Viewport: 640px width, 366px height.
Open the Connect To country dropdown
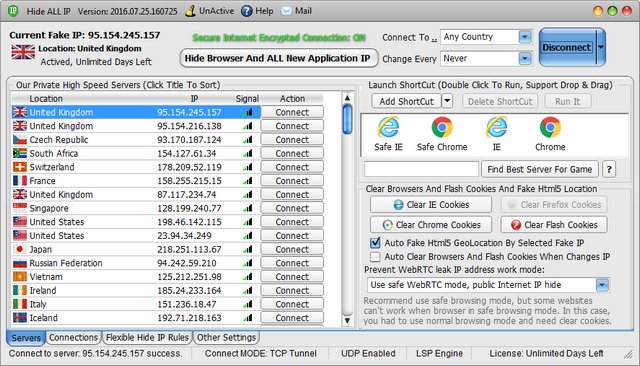[525, 37]
